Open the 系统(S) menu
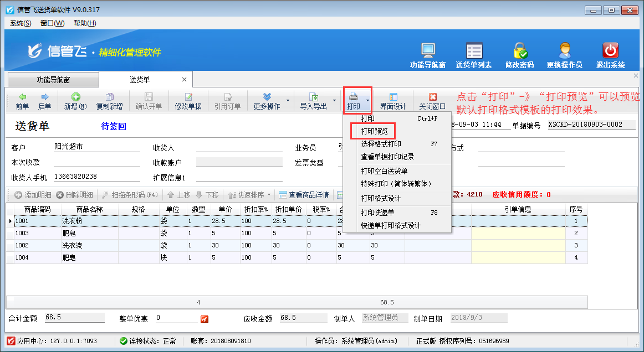 [19, 23]
